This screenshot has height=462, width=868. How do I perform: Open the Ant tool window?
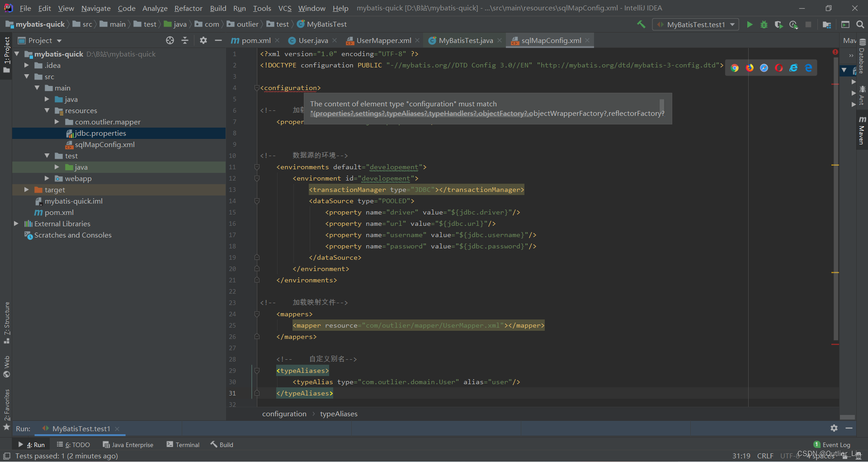tap(862, 95)
